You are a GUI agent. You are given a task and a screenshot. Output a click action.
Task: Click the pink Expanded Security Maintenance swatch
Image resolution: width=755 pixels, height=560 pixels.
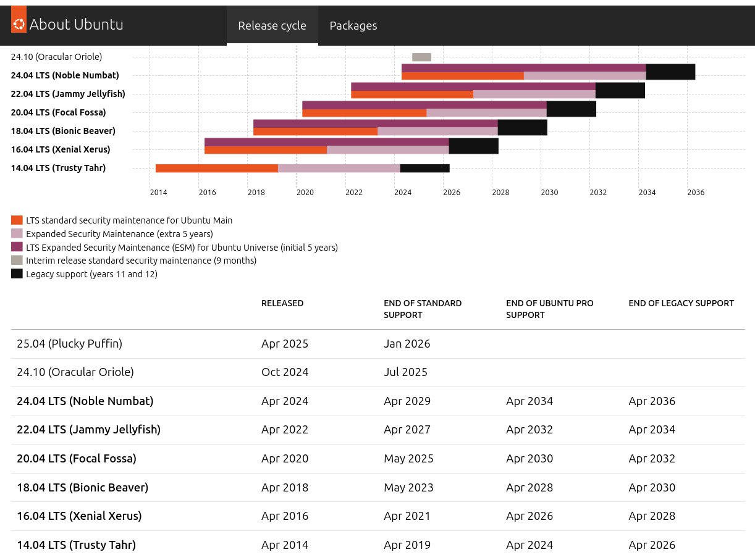point(17,233)
